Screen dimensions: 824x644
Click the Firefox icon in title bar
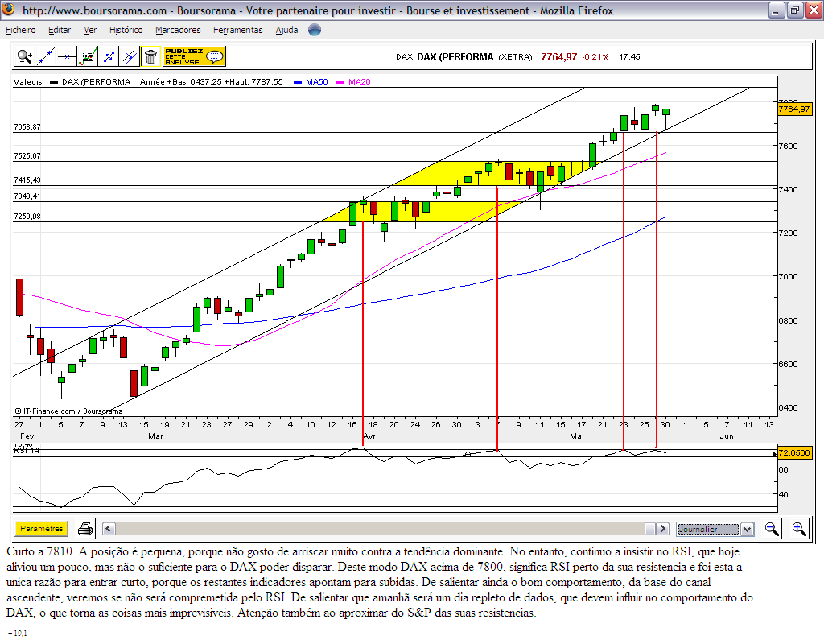pyautogui.click(x=8, y=10)
